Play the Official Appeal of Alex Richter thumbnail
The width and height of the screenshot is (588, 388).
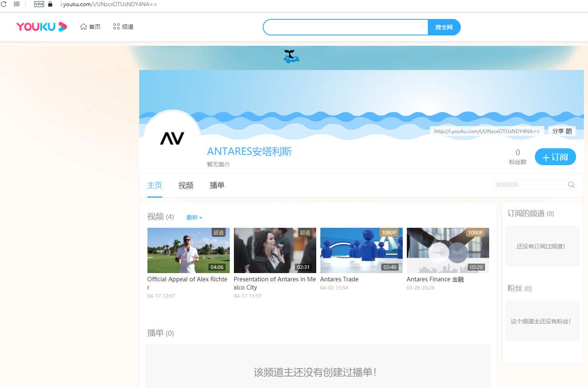[189, 250]
